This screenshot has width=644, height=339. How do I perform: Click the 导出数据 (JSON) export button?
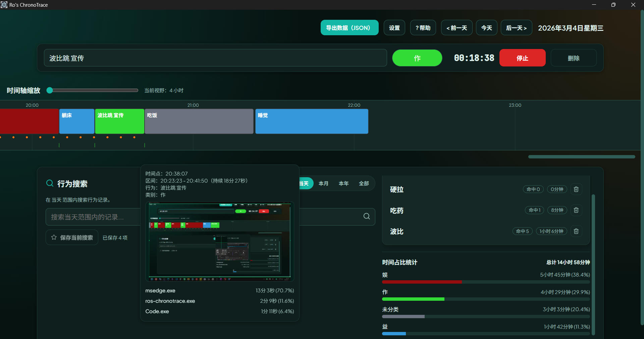(350, 28)
